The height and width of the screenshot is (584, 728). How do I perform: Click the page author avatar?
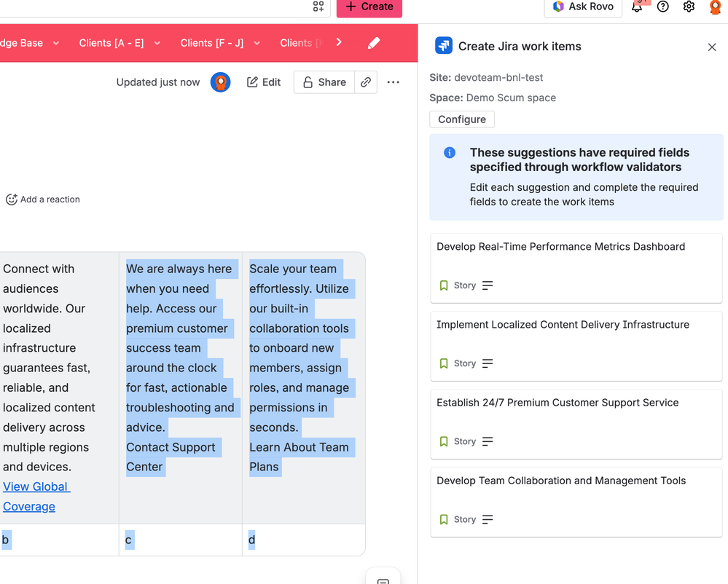click(221, 82)
